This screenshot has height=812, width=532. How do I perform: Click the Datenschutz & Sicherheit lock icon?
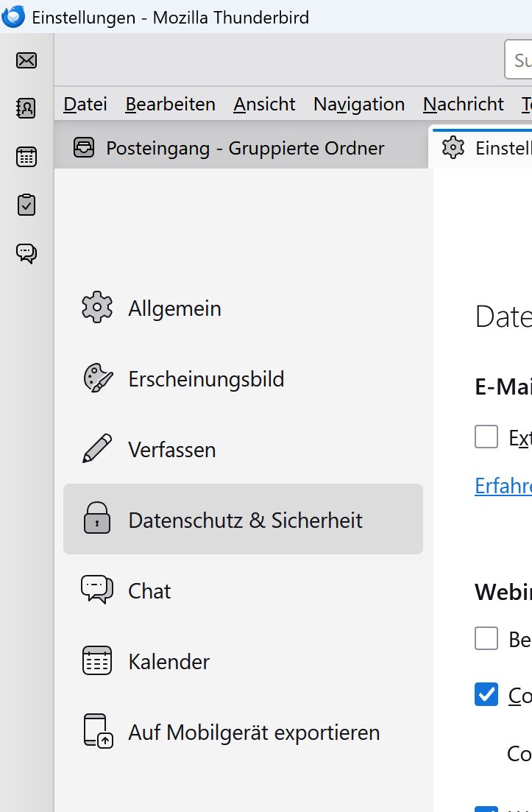click(97, 518)
